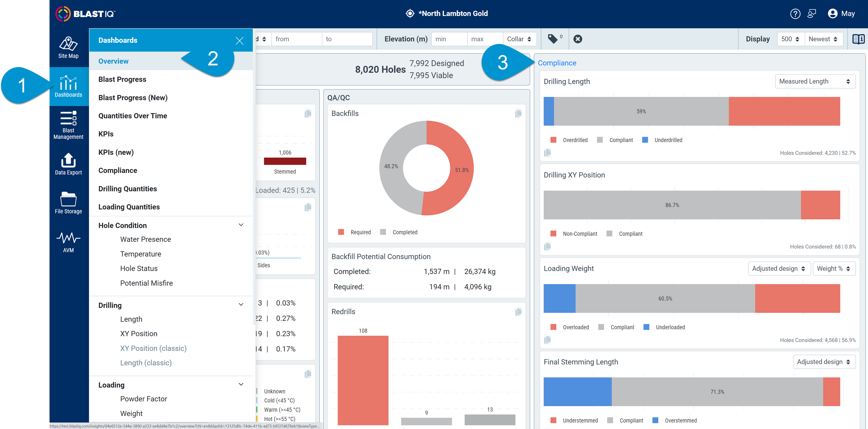Collapse the Hole Condition section

(241, 225)
